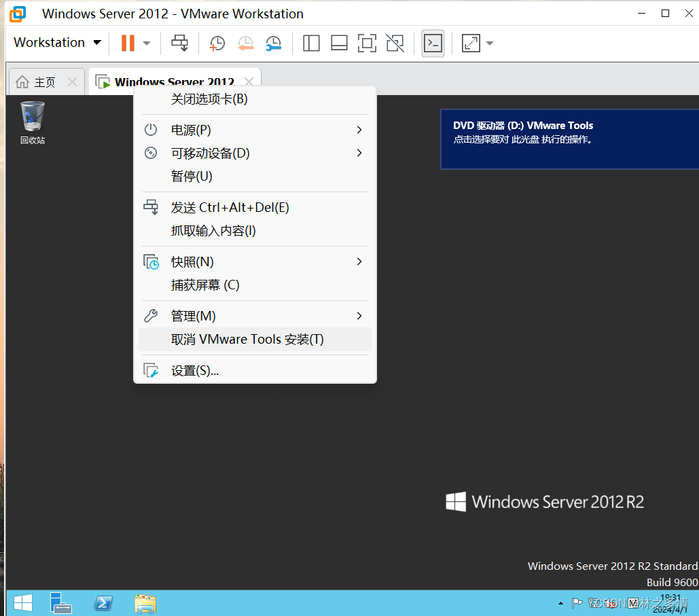Screen dimensions: 699x616
Task: Toggle the library sidebar panel icon
Action: point(311,43)
